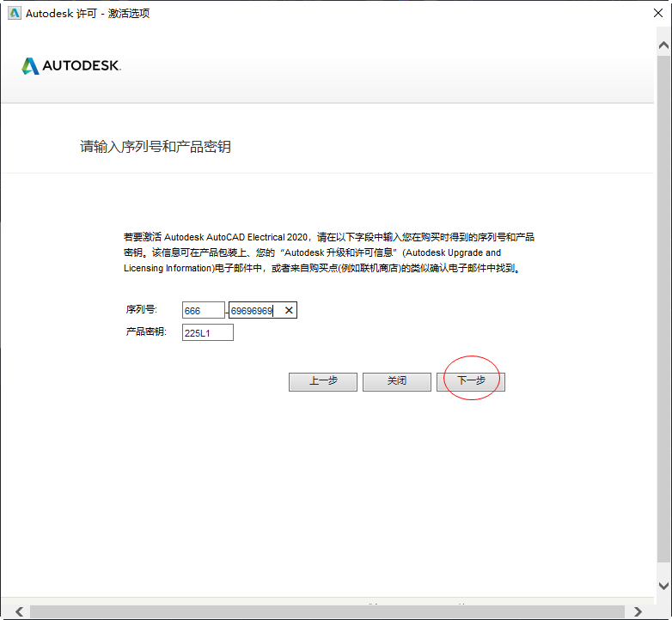The width and height of the screenshot is (672, 620).
Task: Click the text 'Autodesk AutoCAD Electrical 2020' in the instructions
Action: point(235,237)
